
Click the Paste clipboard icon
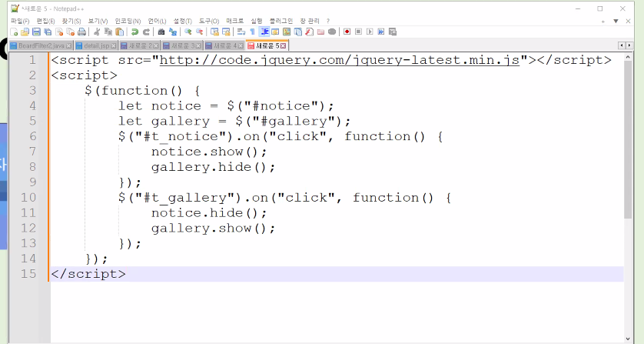(x=120, y=32)
